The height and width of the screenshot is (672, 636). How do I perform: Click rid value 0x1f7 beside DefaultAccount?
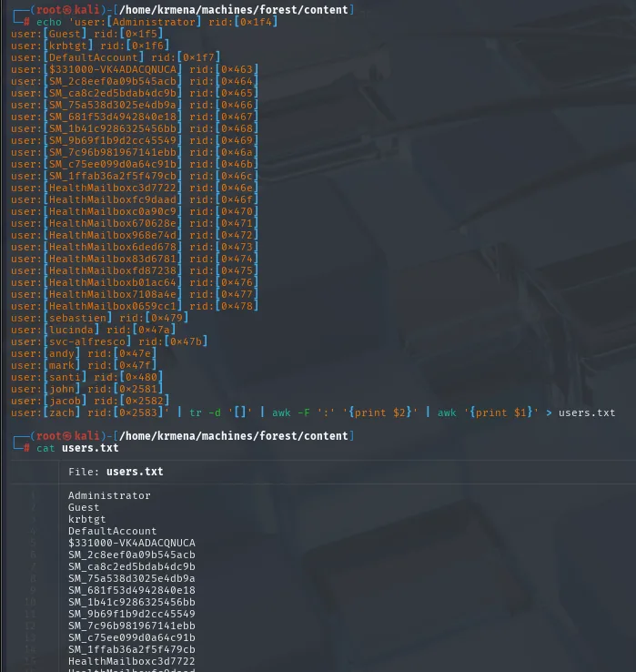198,57
